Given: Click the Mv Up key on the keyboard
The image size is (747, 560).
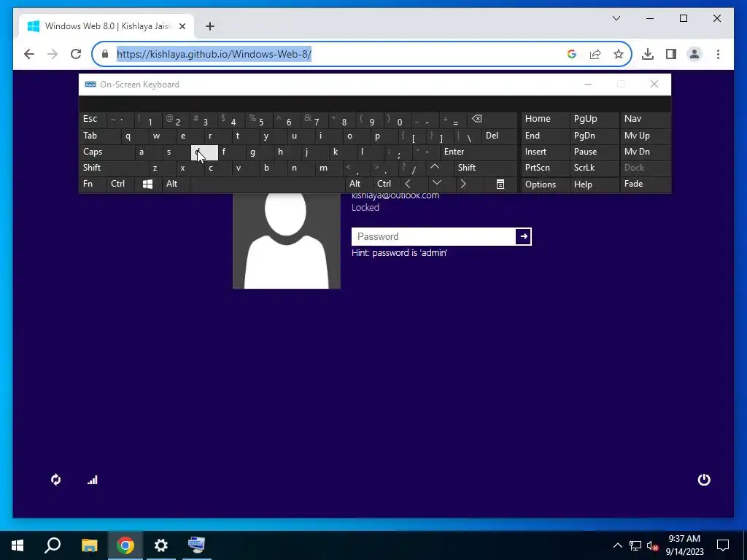Looking at the screenshot, I should coord(645,136).
